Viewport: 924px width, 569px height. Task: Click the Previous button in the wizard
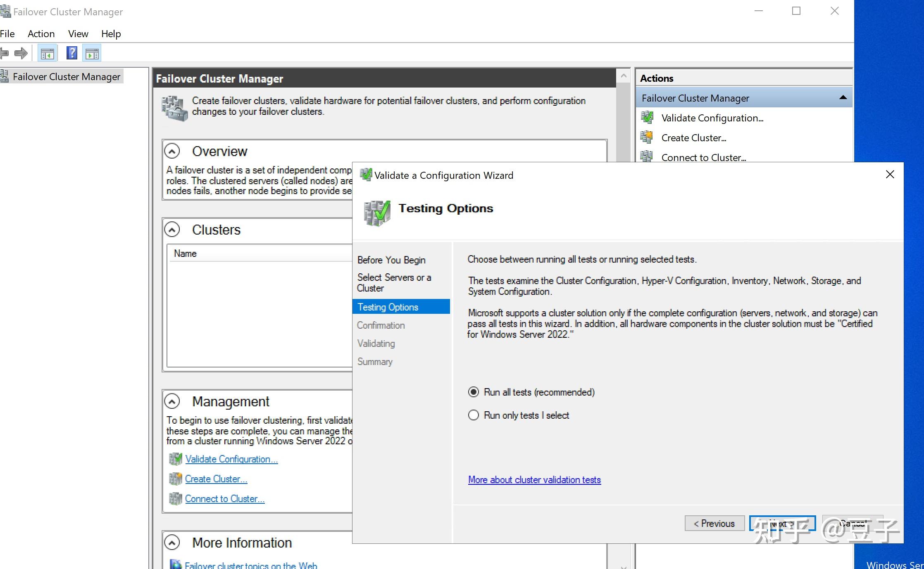click(714, 523)
